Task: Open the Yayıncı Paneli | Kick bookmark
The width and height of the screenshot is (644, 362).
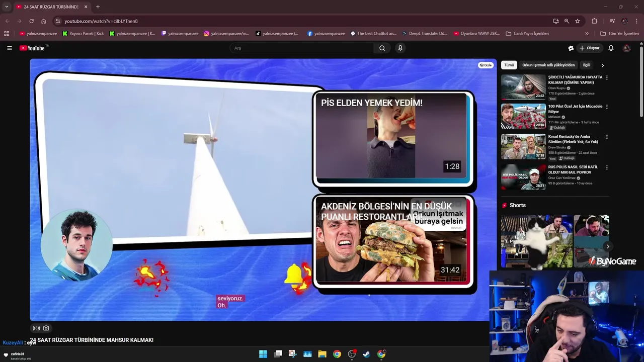Action: (83, 34)
